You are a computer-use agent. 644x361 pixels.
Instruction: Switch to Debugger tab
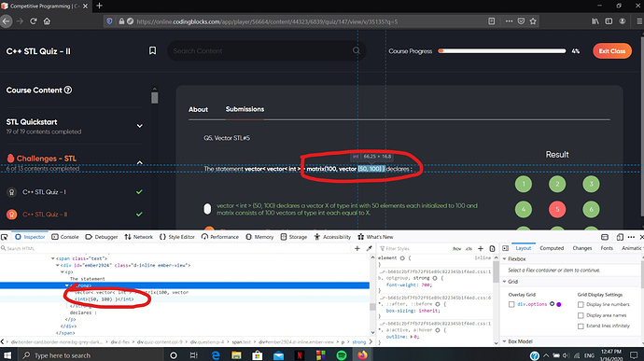pos(102,237)
